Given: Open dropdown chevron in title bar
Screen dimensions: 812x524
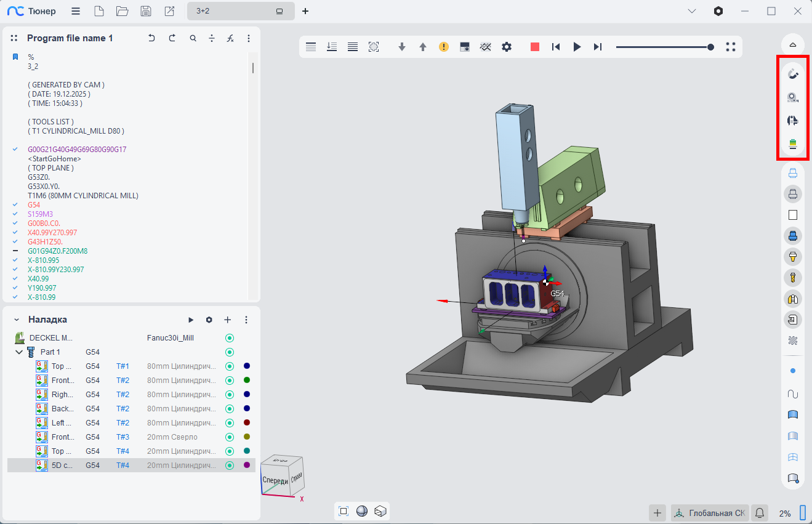Looking at the screenshot, I should click(x=692, y=11).
